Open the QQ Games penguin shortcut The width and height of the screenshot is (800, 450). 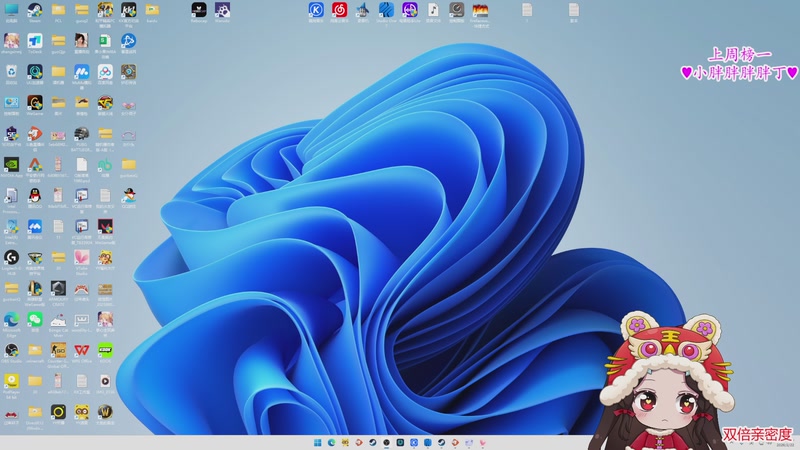(129, 195)
